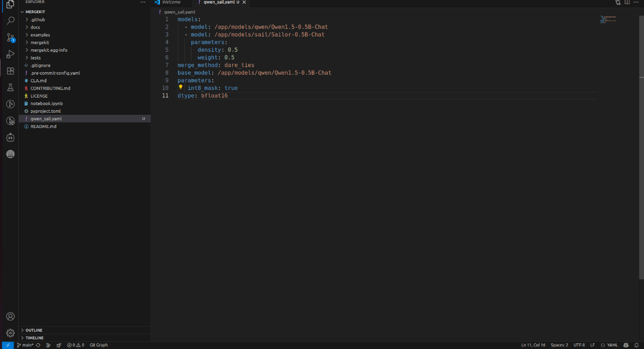Viewport: 644px width, 349px height.
Task: Open README.md from the file explorer
Action: coord(43,126)
